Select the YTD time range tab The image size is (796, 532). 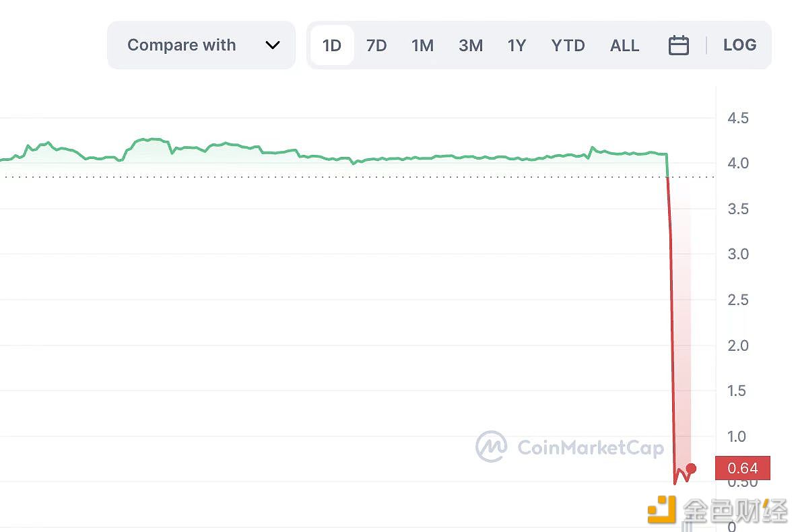[x=568, y=44]
